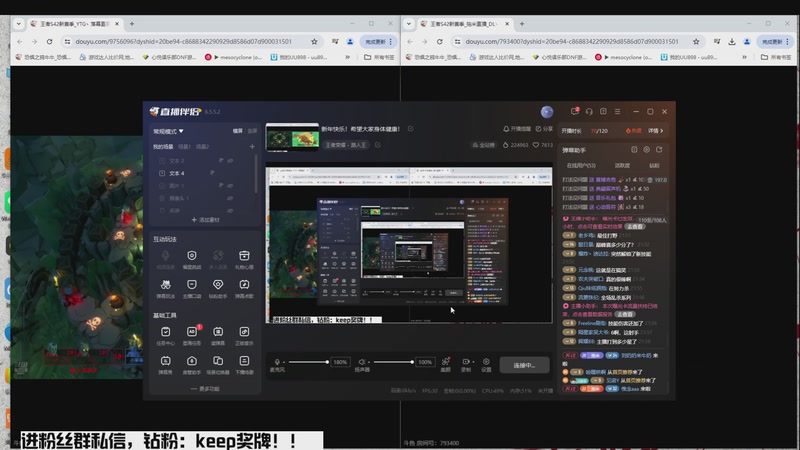Click the 全站榜 ranking button
This screenshot has height=450, width=800.
coord(484,145)
